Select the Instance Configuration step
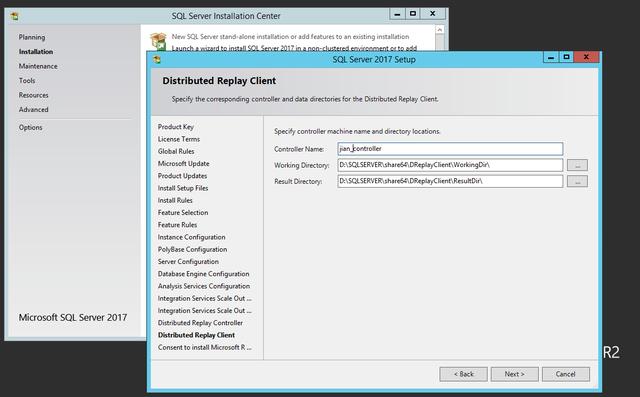Screen dimensions: 640x397 pos(191,237)
